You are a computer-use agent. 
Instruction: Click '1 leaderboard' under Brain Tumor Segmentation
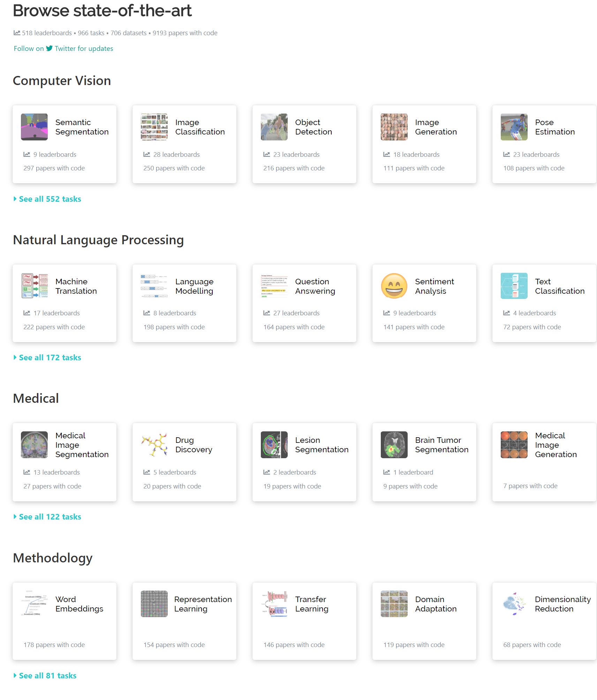coord(413,472)
